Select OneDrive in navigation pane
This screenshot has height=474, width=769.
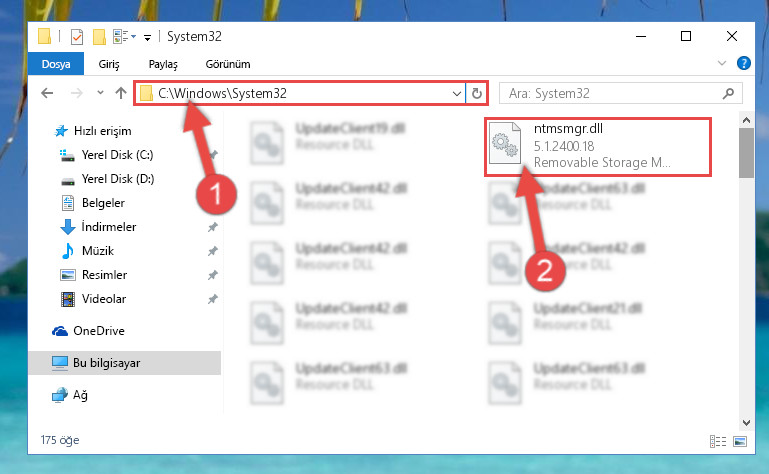99,331
